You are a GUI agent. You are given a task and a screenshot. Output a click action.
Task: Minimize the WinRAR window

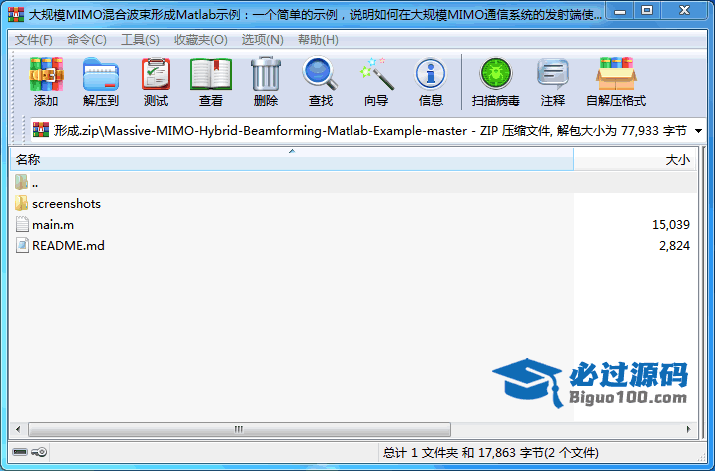(620, 12)
